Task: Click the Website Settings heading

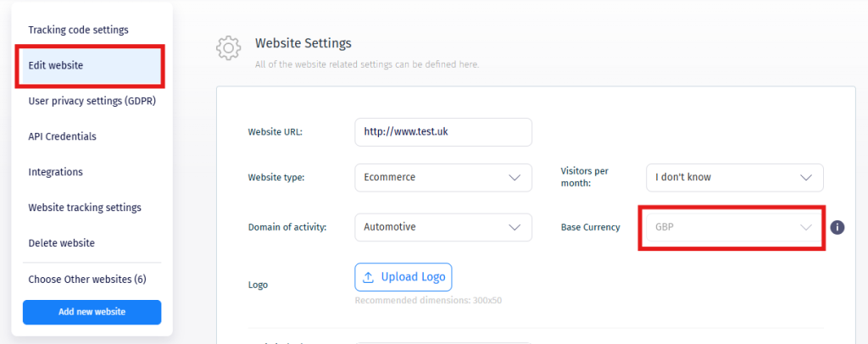Action: [303, 42]
